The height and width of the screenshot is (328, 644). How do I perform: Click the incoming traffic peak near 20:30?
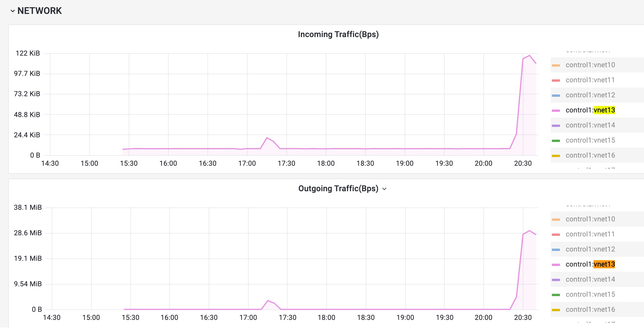(x=529, y=56)
